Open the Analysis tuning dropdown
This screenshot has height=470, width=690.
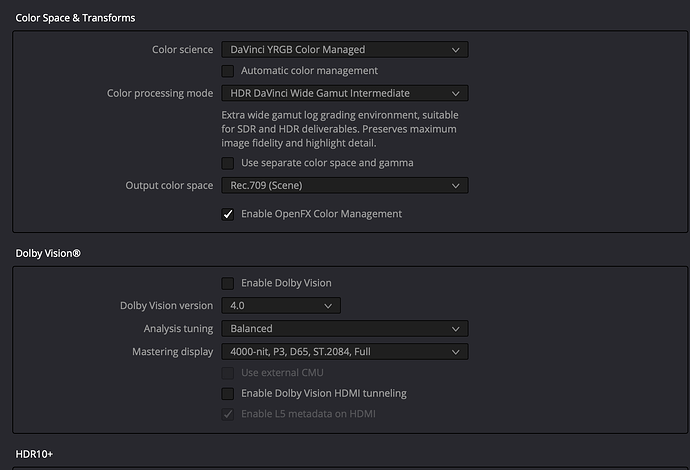(345, 329)
